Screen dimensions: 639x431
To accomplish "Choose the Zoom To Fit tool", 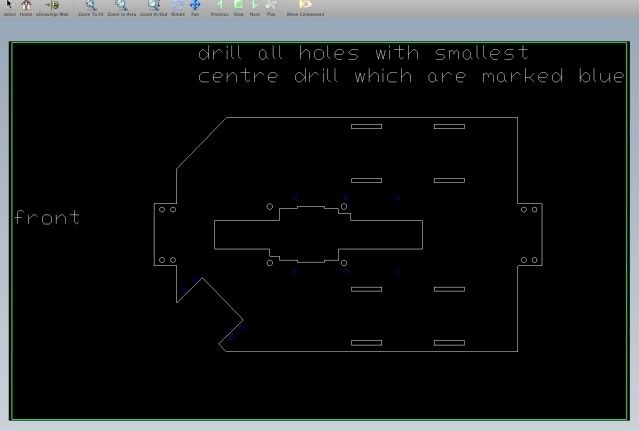I will 90,6.
